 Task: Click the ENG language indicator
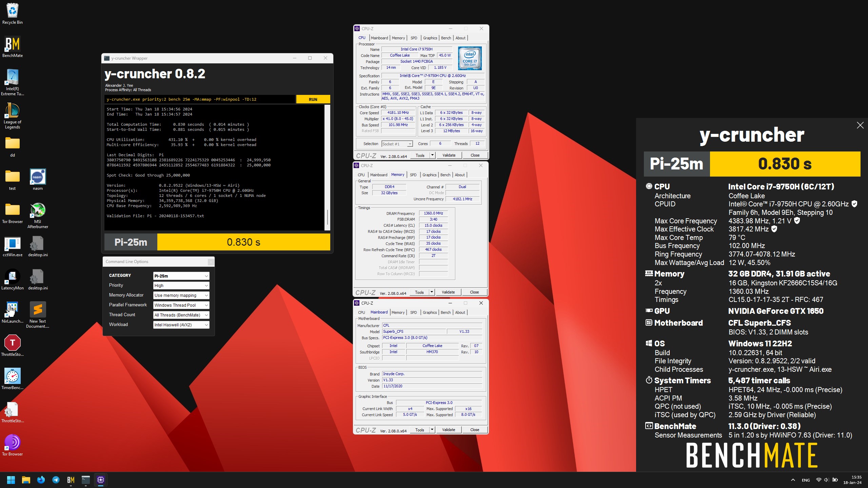point(806,480)
